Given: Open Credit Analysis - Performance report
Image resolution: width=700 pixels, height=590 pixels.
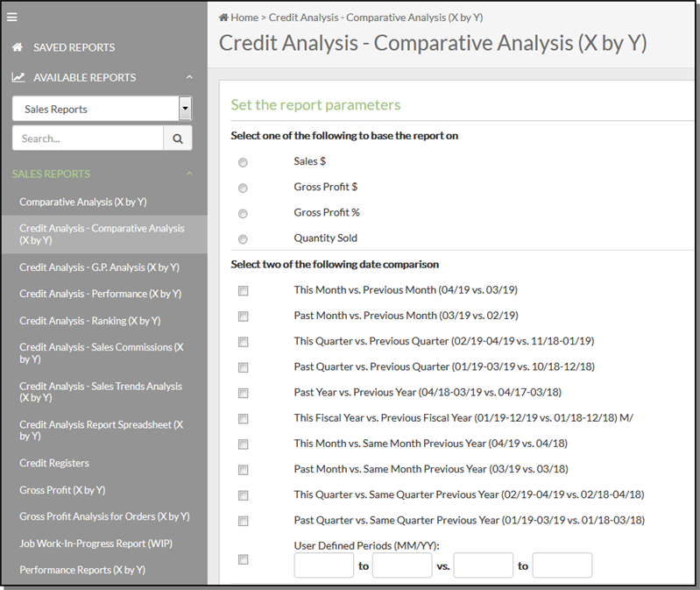Looking at the screenshot, I should tap(101, 294).
